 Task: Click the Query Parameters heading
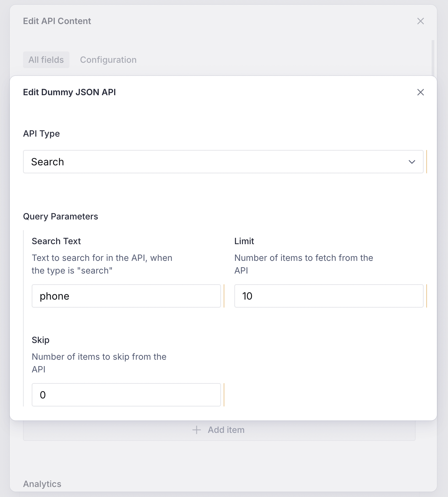pos(60,216)
